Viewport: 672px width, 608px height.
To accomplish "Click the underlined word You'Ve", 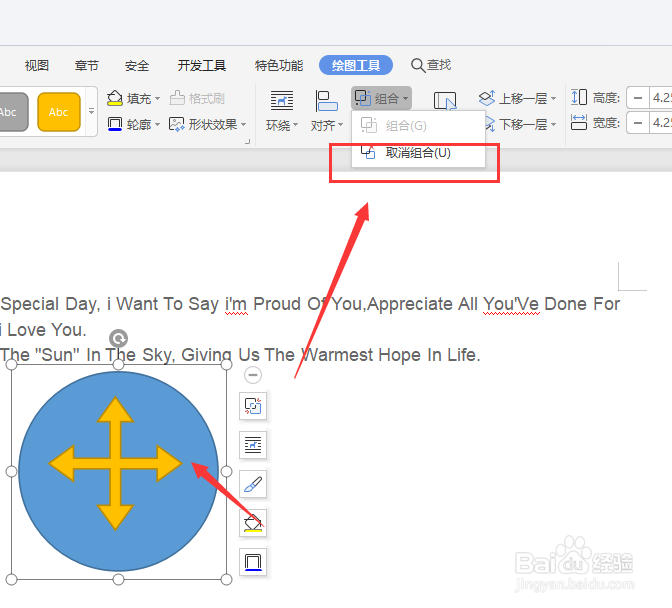I will pyautogui.click(x=511, y=304).
